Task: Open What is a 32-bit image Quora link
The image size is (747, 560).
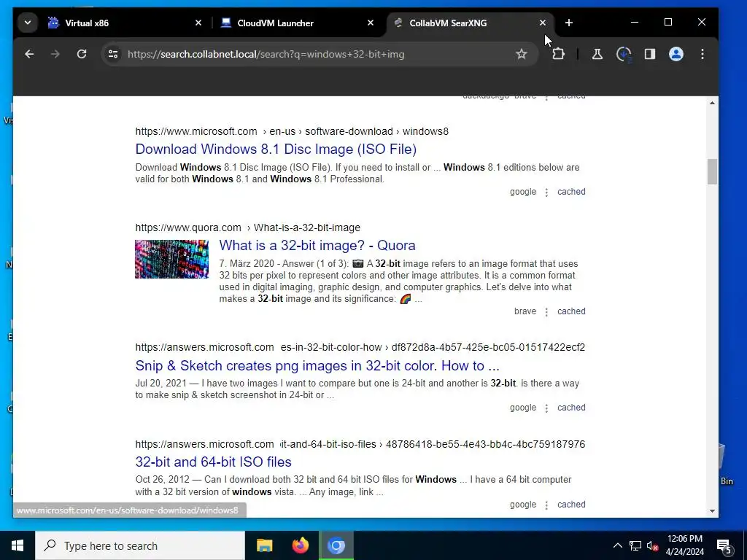Action: click(x=317, y=245)
